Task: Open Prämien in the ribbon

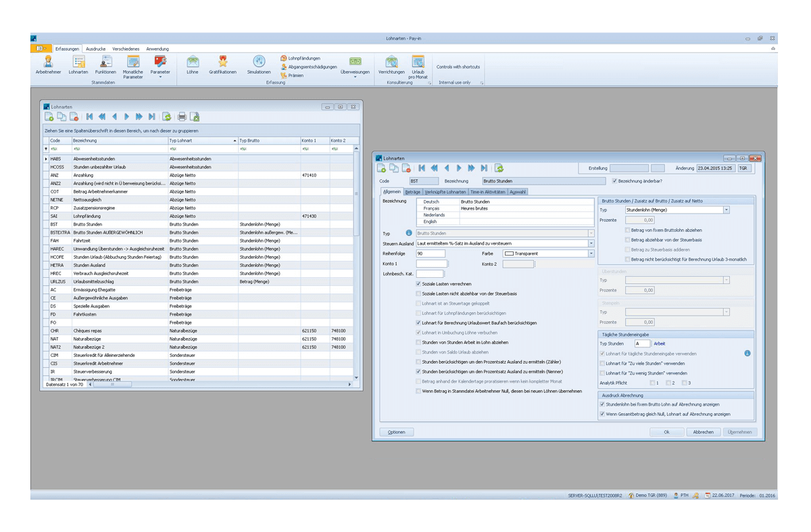Action: click(x=292, y=76)
